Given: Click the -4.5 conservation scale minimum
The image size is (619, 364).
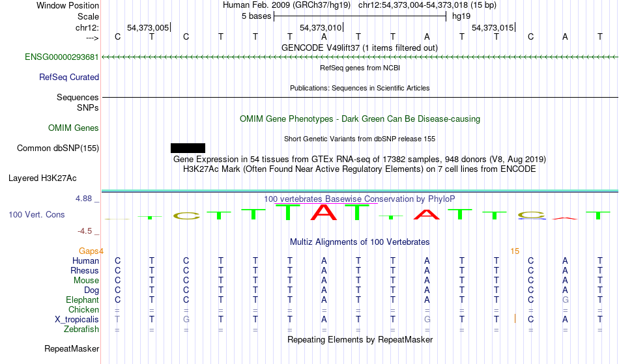Looking at the screenshot, I should (x=85, y=231).
